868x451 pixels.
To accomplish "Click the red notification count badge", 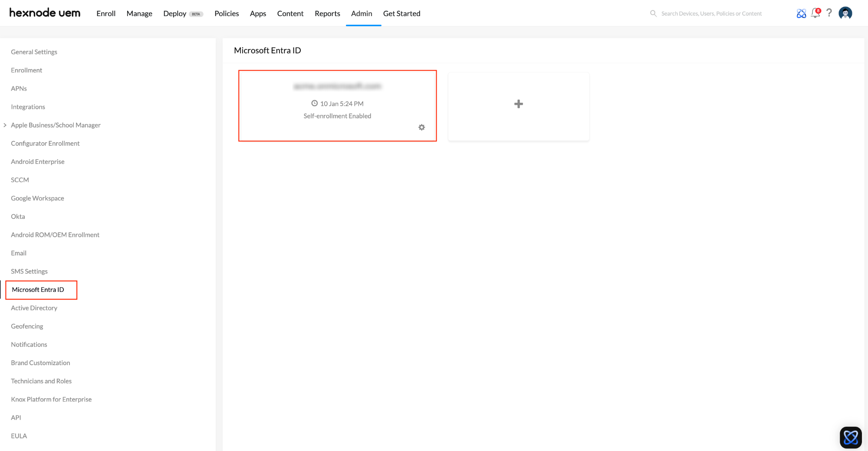I will pos(818,10).
